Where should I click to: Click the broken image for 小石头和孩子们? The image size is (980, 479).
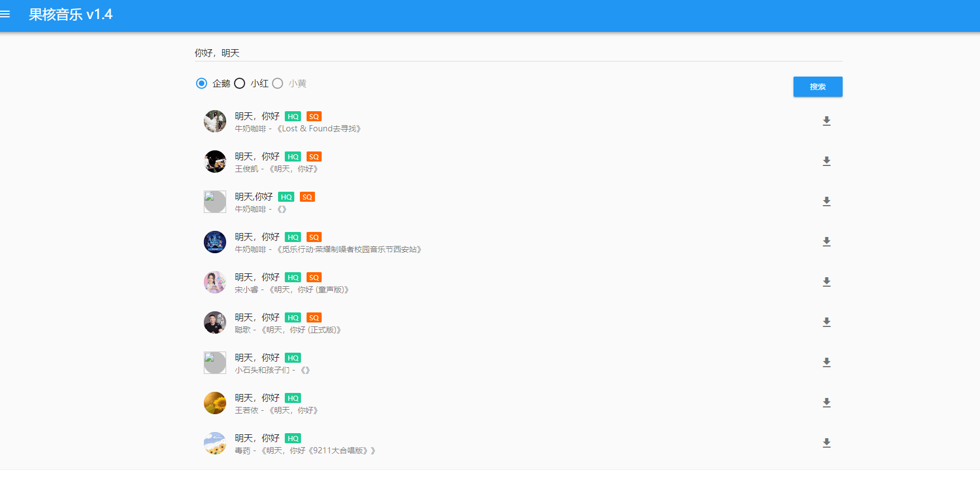[215, 363]
